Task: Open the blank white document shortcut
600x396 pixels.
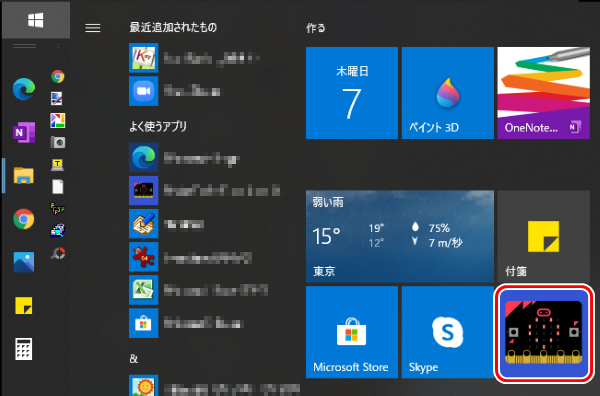Action: [x=58, y=187]
